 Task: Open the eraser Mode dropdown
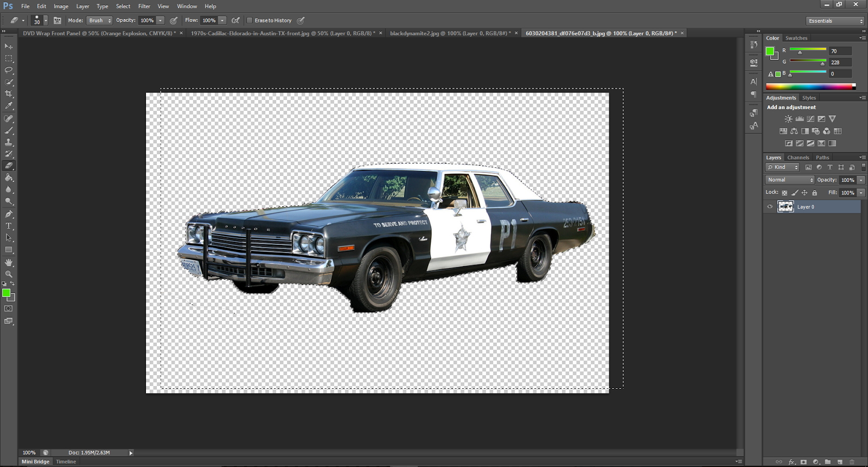[99, 20]
